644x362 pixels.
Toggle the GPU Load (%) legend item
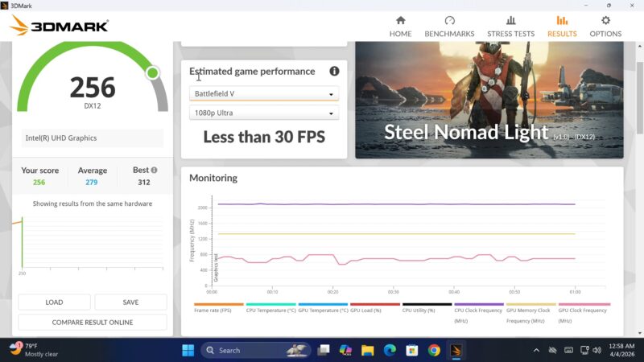pos(374,307)
